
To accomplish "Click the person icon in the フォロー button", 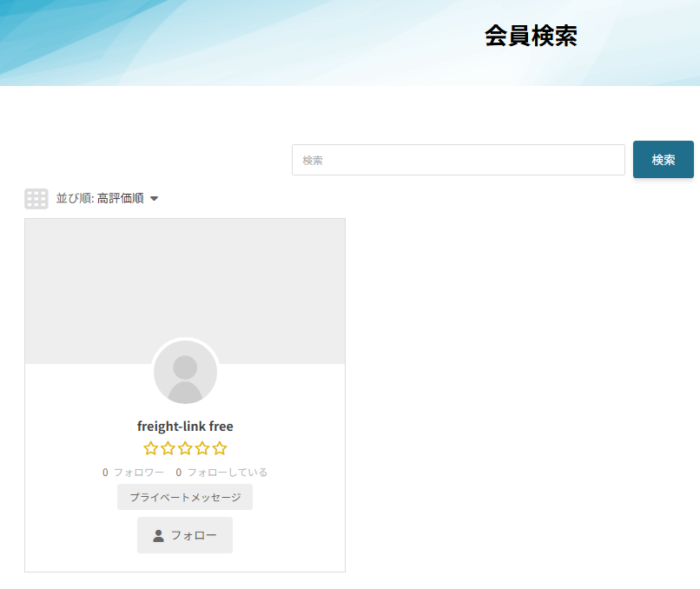I will (158, 535).
